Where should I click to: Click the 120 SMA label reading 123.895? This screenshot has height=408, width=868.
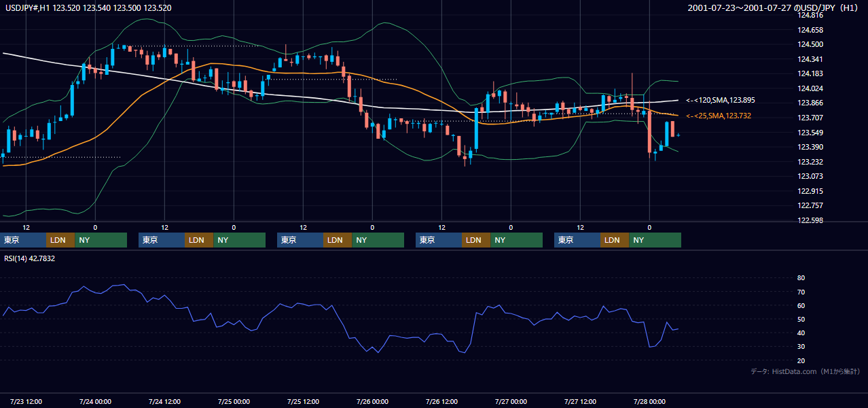point(721,100)
